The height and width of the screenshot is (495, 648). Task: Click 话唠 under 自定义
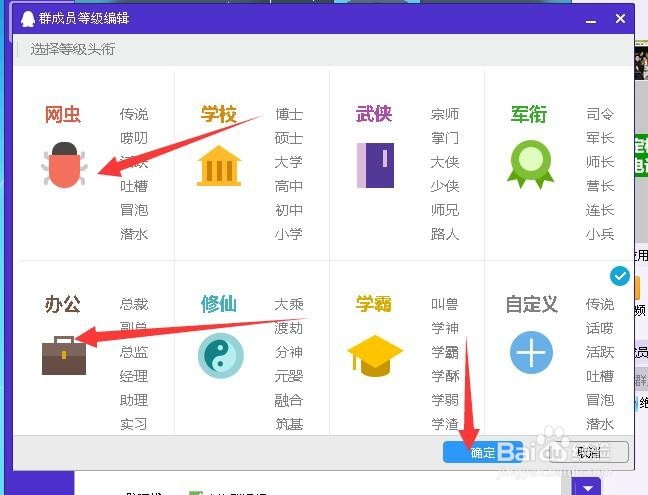point(600,328)
